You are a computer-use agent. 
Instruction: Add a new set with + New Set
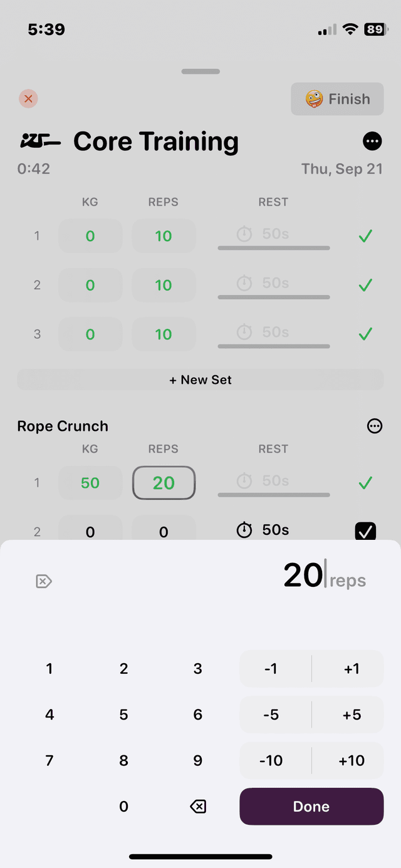(200, 380)
